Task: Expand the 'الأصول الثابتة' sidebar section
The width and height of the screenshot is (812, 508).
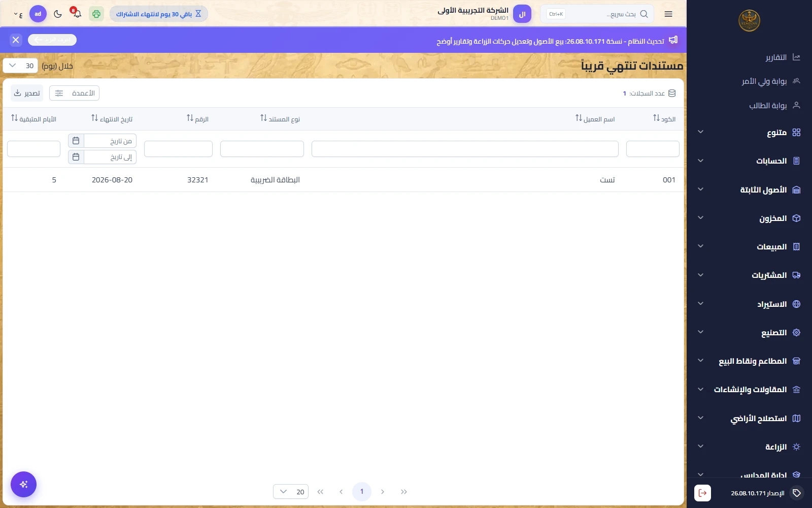Action: [749, 189]
